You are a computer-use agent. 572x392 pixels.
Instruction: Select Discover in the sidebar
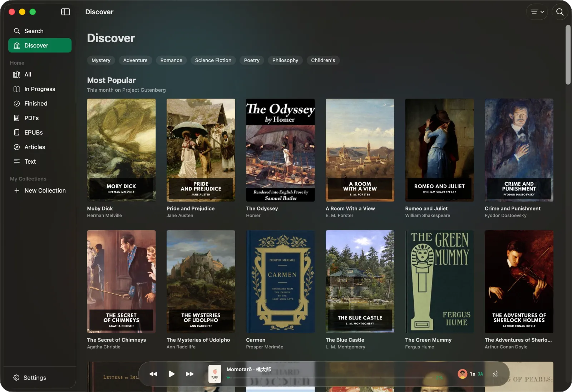click(x=40, y=45)
